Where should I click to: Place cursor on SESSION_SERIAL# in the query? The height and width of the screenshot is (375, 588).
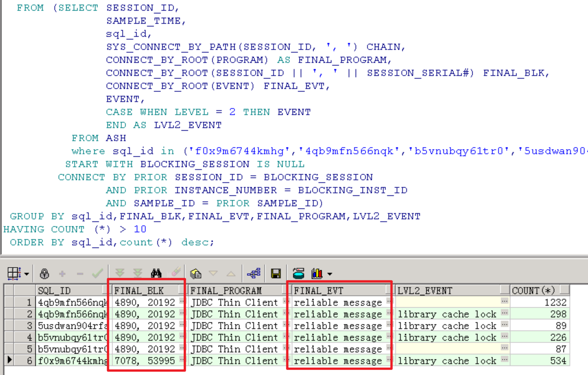pyautogui.click(x=417, y=73)
